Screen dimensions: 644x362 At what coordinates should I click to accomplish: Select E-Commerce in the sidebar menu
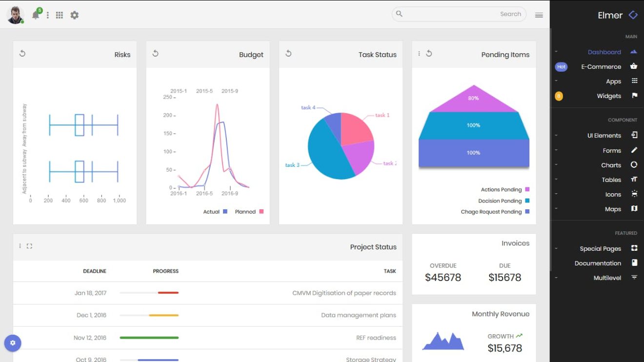pyautogui.click(x=601, y=66)
